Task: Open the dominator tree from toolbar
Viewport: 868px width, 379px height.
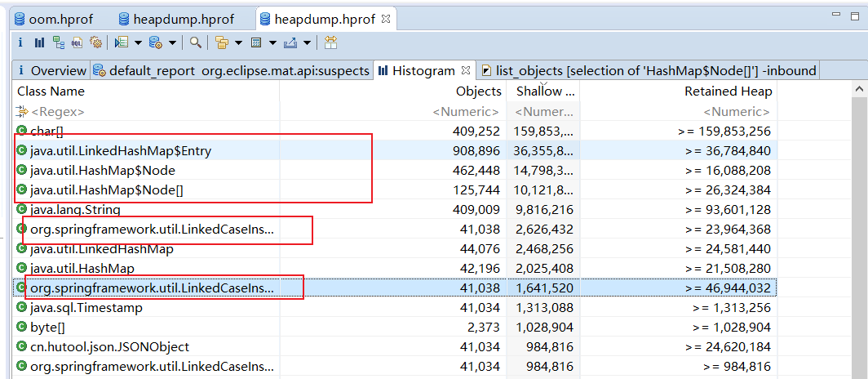Action: click(58, 42)
